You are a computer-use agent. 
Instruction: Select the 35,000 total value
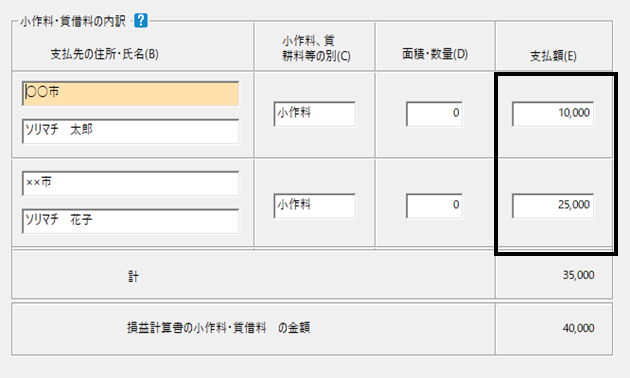[578, 275]
